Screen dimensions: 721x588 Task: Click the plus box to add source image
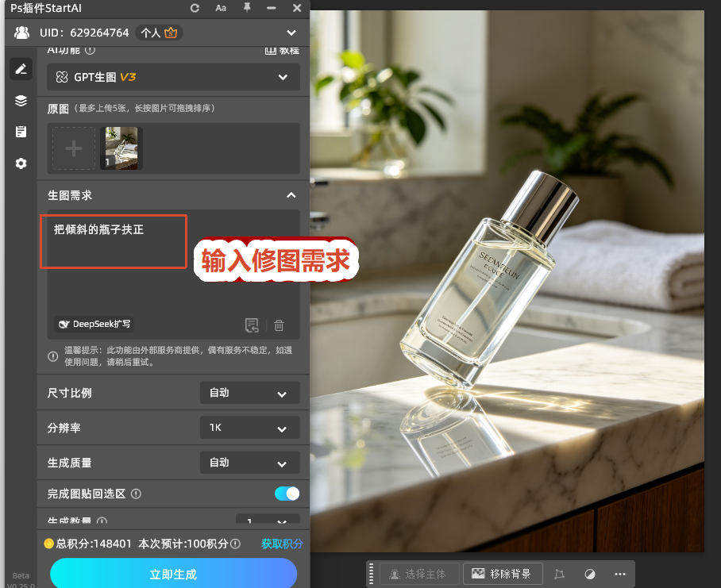[74, 148]
